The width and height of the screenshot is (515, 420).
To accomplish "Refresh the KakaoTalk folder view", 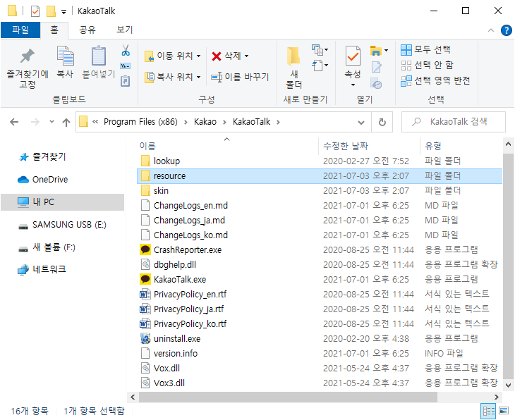I will [382, 123].
